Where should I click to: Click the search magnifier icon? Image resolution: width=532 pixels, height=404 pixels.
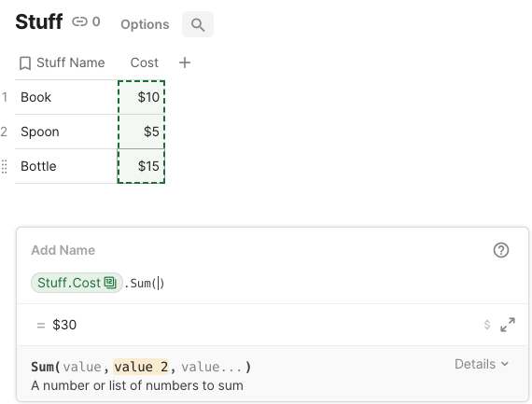pos(198,24)
